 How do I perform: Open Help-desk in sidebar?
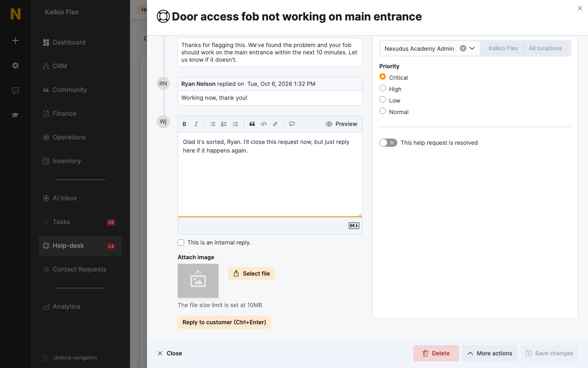80,246
